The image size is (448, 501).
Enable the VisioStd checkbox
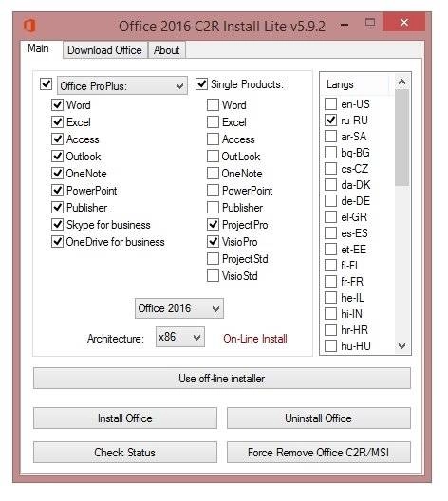213,276
